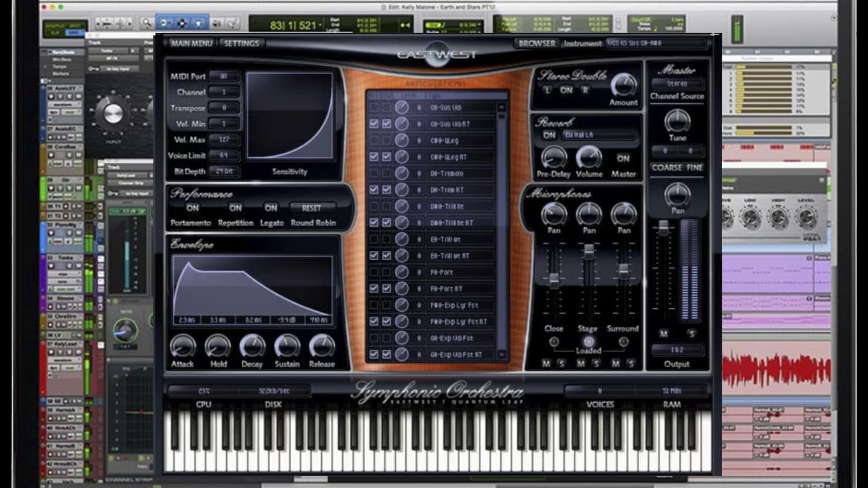Toggle the Legato ON switch
The image size is (868, 488).
(x=271, y=208)
